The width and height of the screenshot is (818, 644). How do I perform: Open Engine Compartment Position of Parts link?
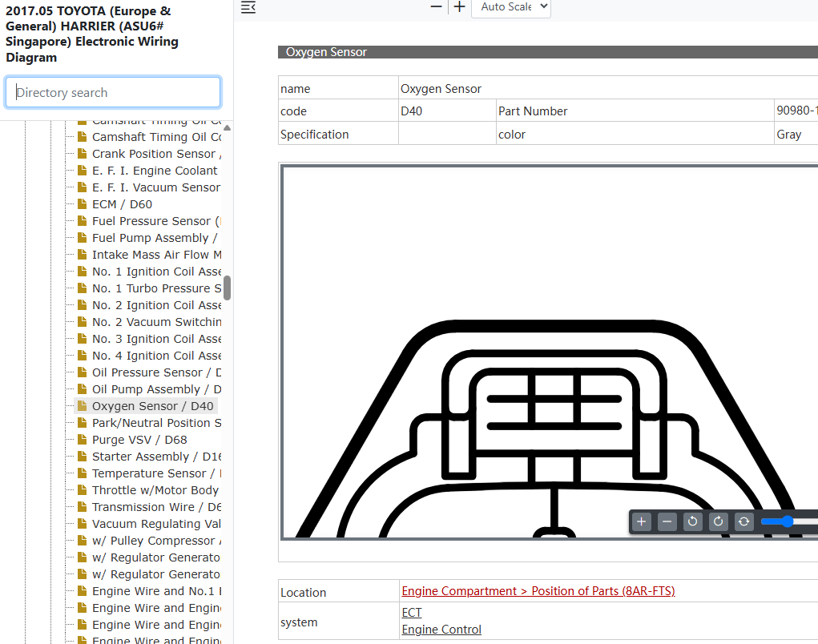coord(538,591)
